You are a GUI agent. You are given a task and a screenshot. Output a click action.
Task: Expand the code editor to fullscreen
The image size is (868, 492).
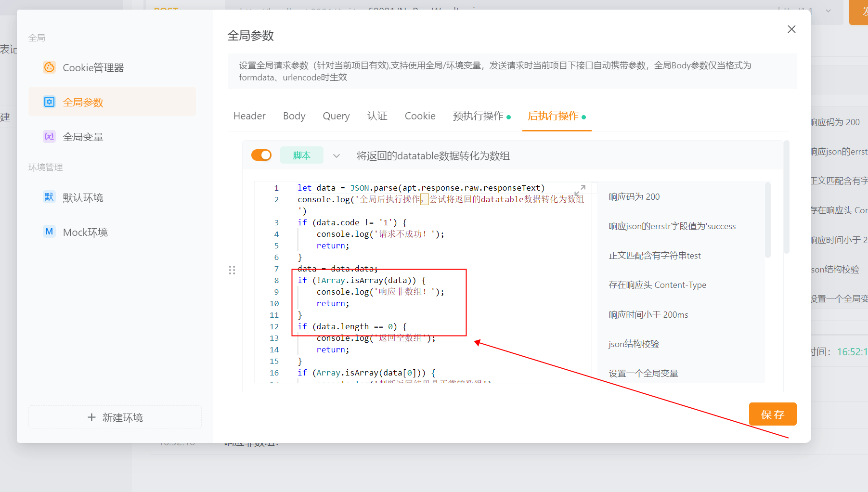(580, 190)
